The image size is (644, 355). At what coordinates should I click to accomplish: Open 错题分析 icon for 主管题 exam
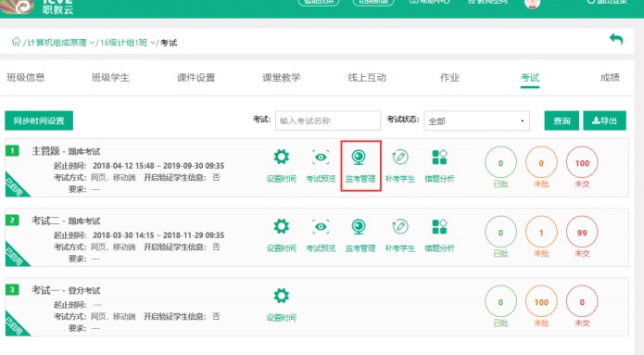pos(439,157)
